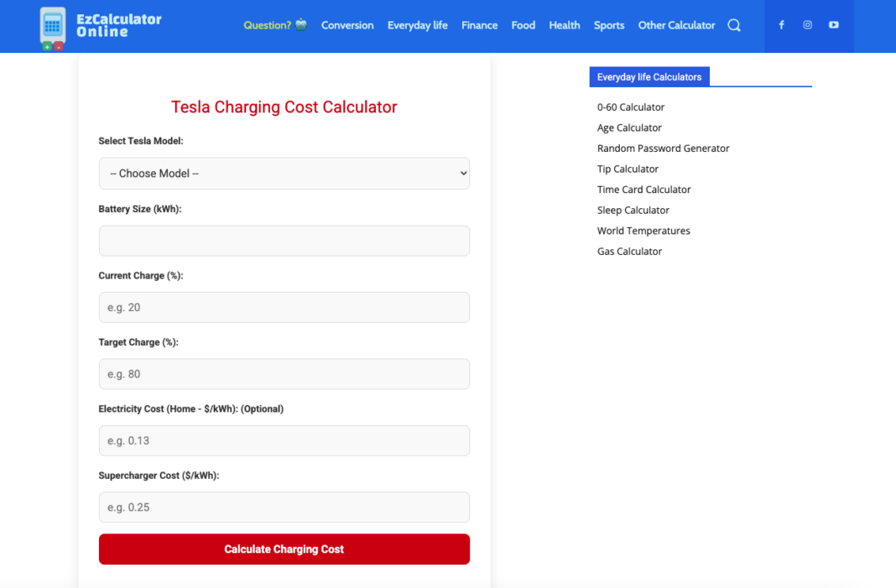
Task: Select the Tip Calculator sidebar link
Action: (628, 169)
